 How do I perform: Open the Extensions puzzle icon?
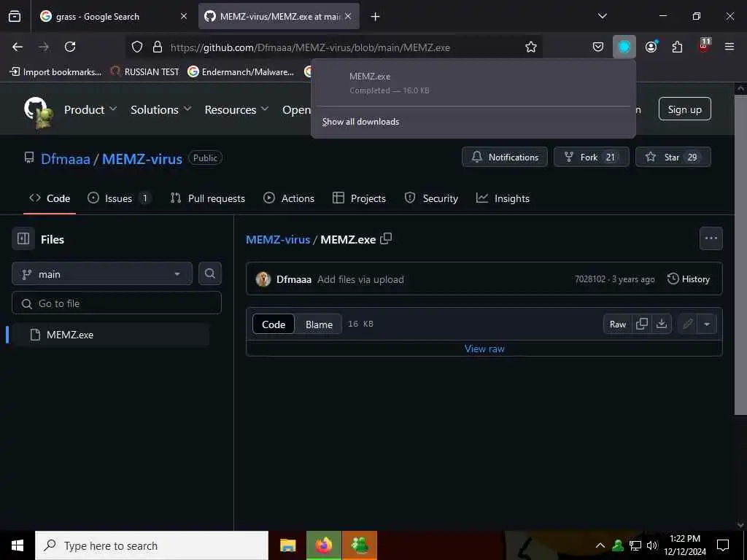pyautogui.click(x=677, y=47)
